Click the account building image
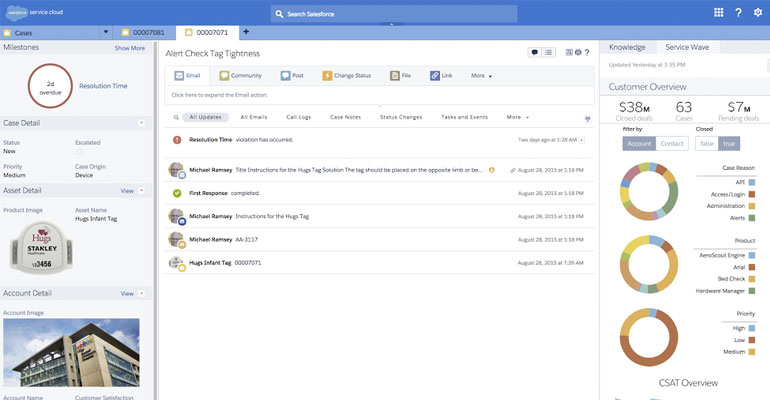770x400 pixels. click(x=71, y=353)
